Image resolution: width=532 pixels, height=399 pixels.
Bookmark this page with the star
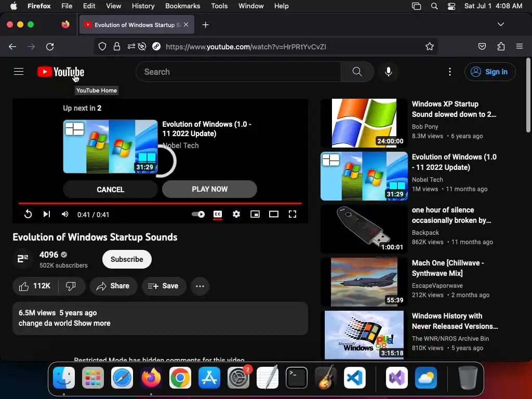[430, 46]
